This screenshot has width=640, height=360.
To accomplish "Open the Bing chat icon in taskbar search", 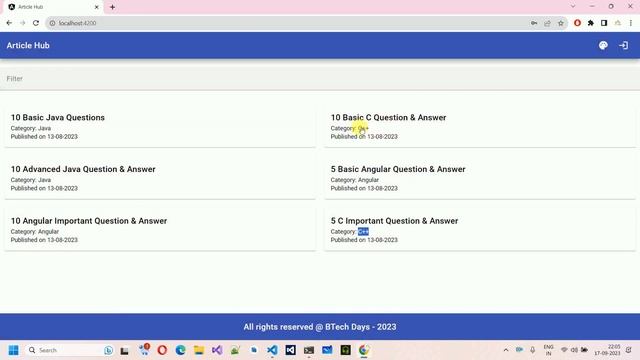I will point(108,350).
